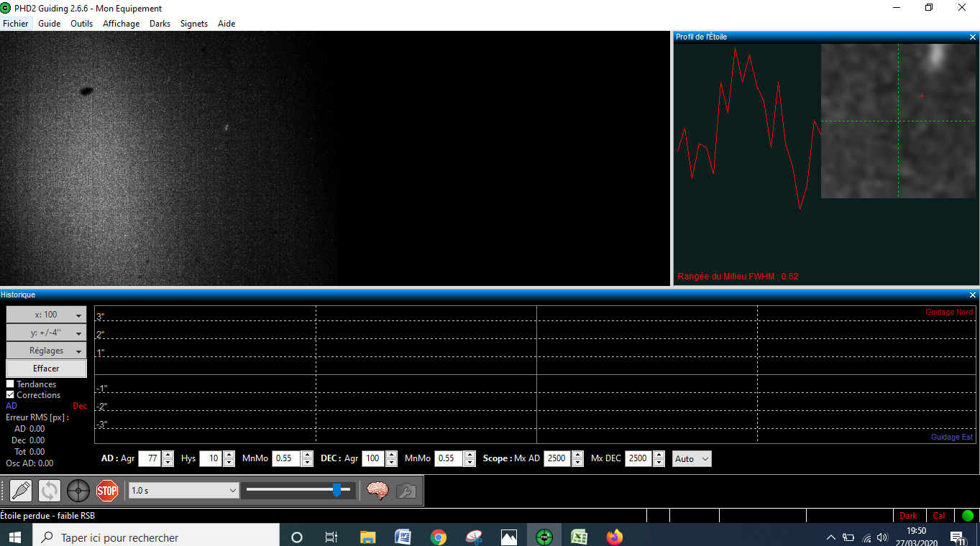
Task: Click the AD Agr value field
Action: 150,458
